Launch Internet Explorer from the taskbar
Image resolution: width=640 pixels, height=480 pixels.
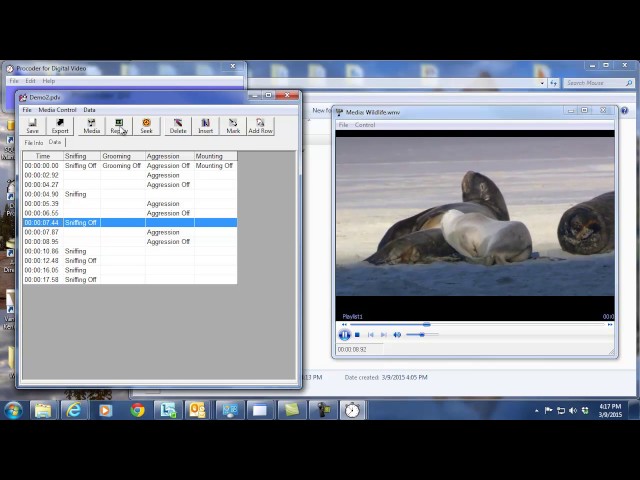(x=74, y=410)
